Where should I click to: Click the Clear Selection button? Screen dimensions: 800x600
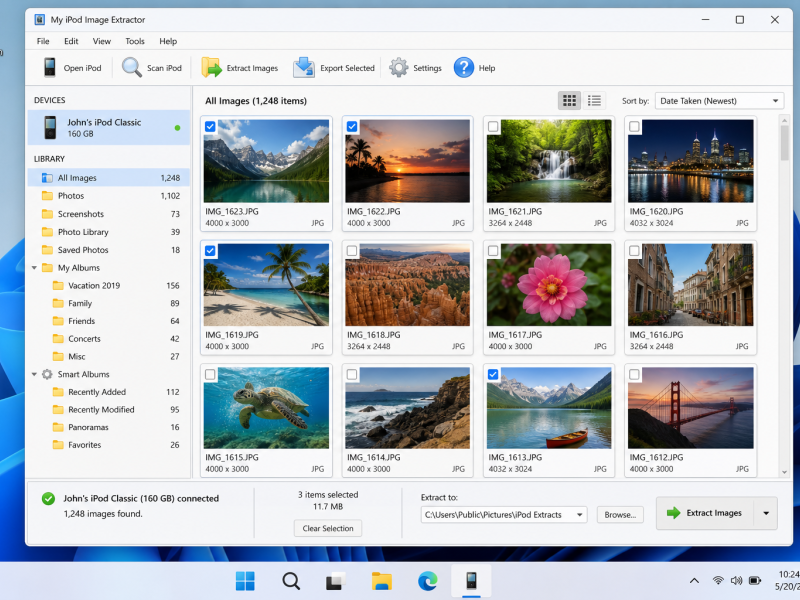tap(328, 529)
